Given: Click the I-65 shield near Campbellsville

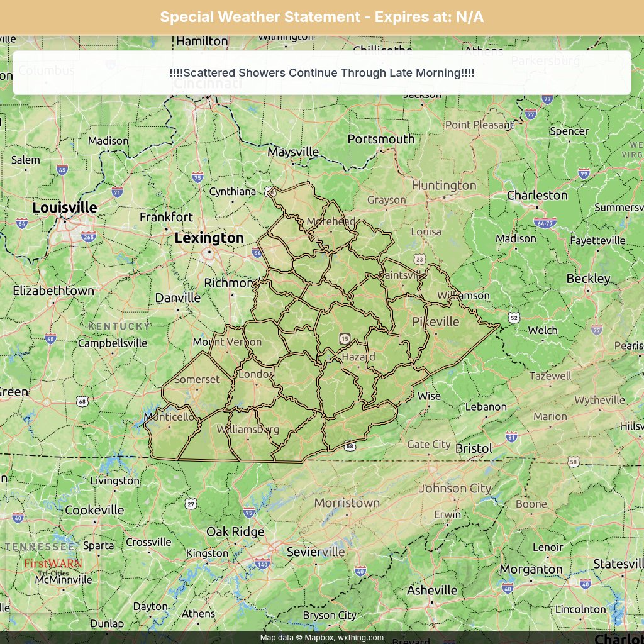Looking at the screenshot, I should 50,339.
